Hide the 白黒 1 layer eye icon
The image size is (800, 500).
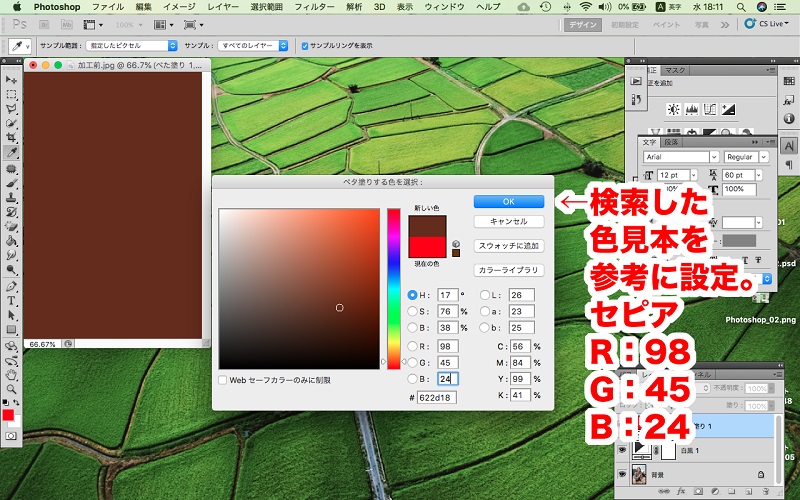[622, 450]
